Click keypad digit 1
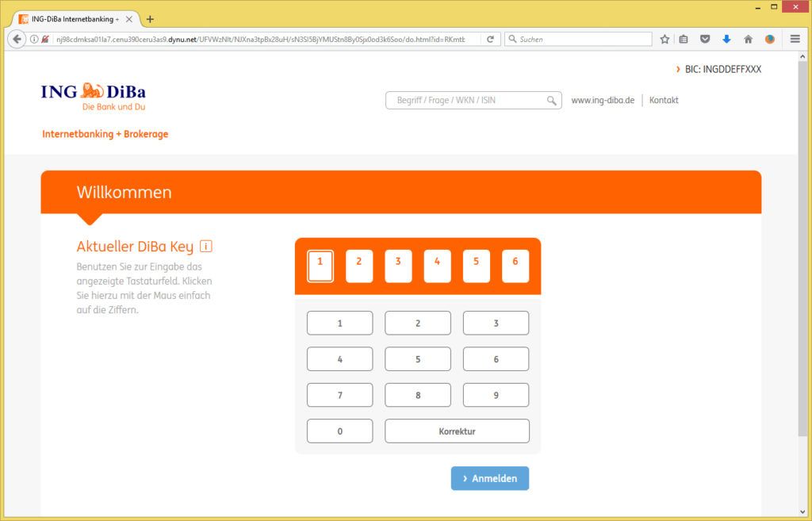 (x=339, y=324)
